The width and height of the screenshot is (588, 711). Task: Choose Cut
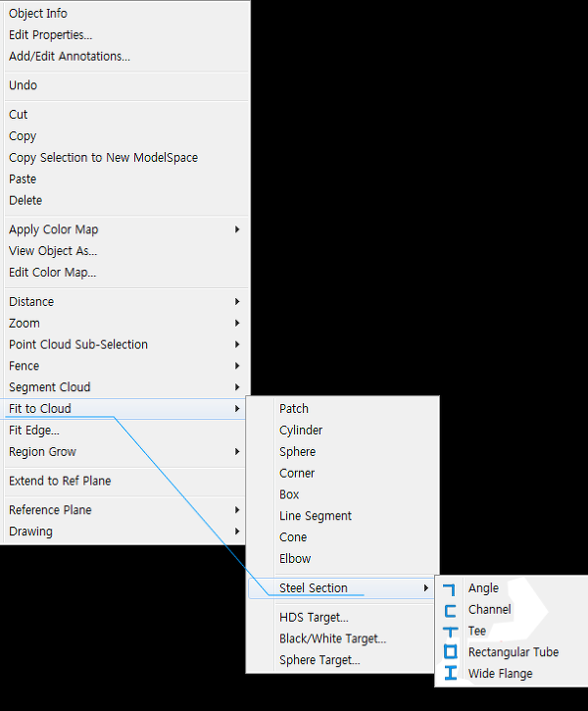(18, 115)
